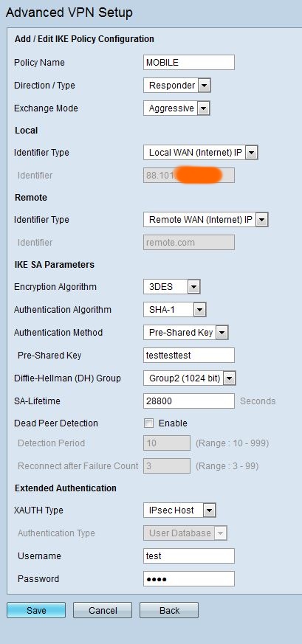
Task: Expand the Diffie-Hellman Group dropdown
Action: pos(190,378)
